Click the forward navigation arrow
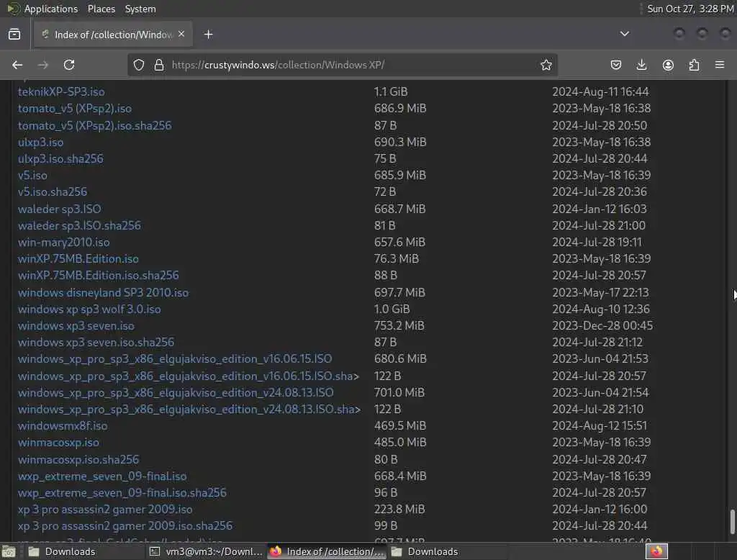 (42, 65)
